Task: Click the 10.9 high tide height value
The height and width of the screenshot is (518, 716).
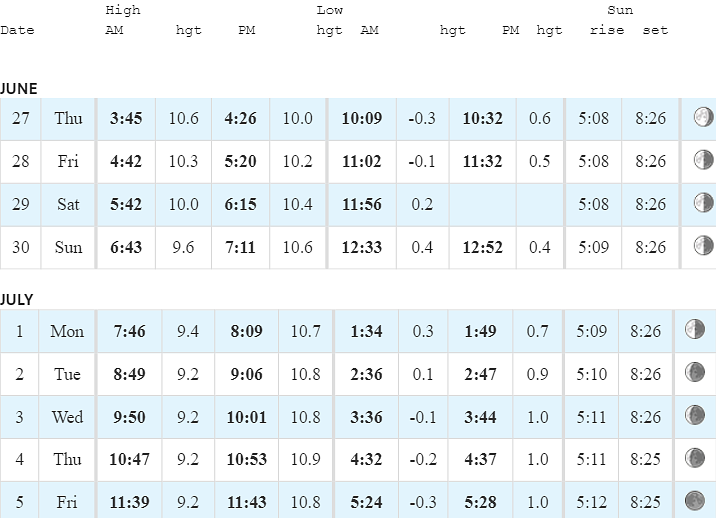Action: [305, 460]
